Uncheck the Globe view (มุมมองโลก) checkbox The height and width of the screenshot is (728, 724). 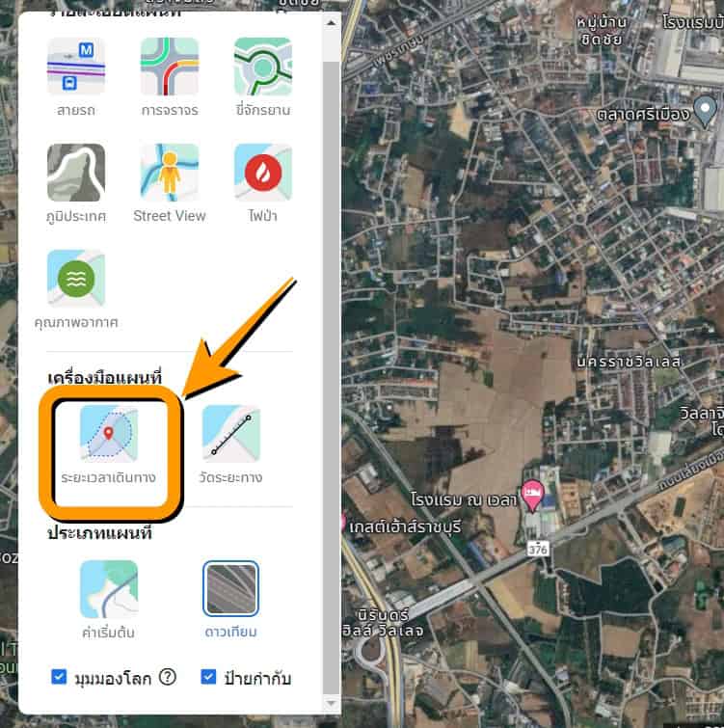[x=59, y=678]
